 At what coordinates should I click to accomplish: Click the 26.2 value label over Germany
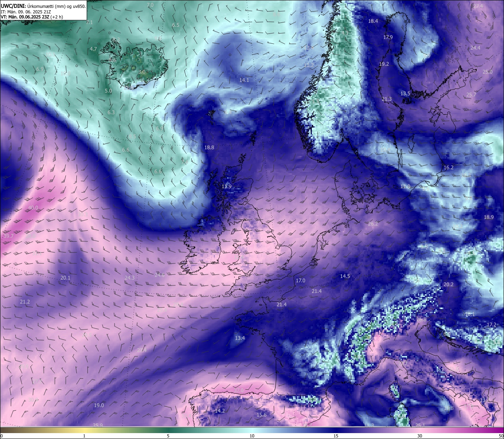[373, 224]
